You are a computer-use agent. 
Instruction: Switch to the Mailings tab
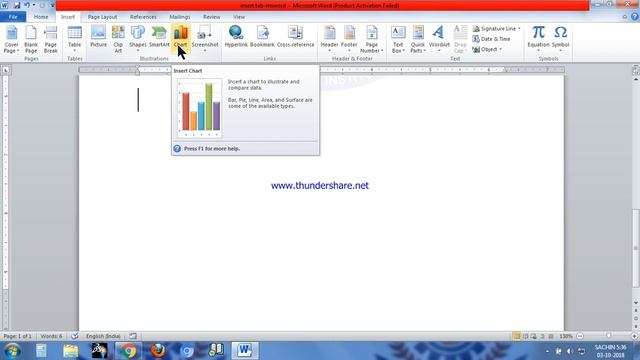click(180, 17)
